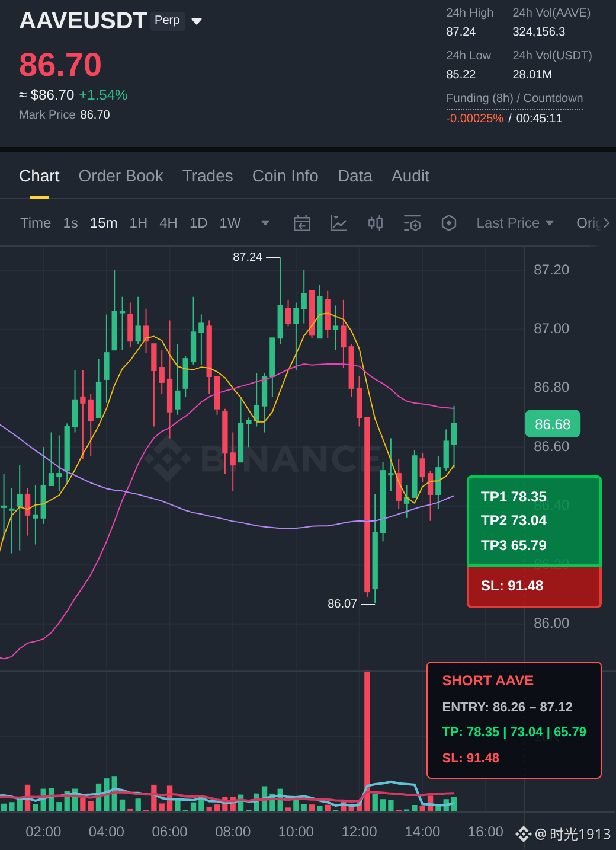The image size is (616, 850).
Task: Open the hexagon chart settings icon
Action: pyautogui.click(x=449, y=223)
